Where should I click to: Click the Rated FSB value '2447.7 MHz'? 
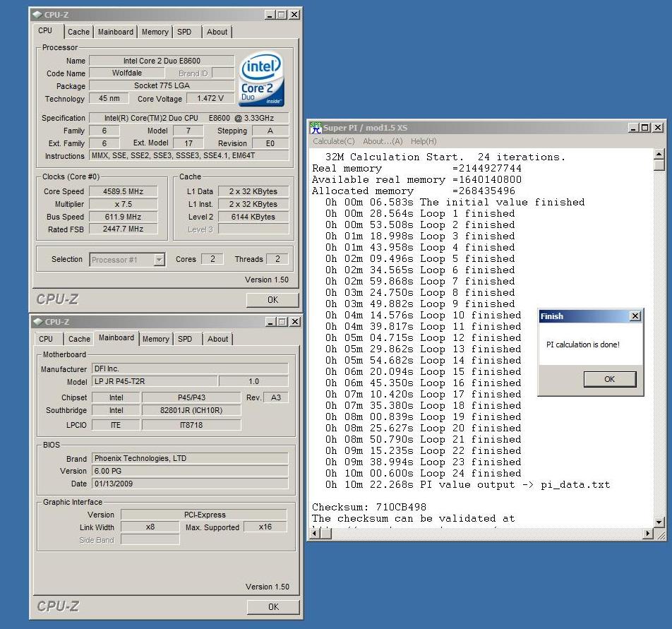(x=123, y=229)
